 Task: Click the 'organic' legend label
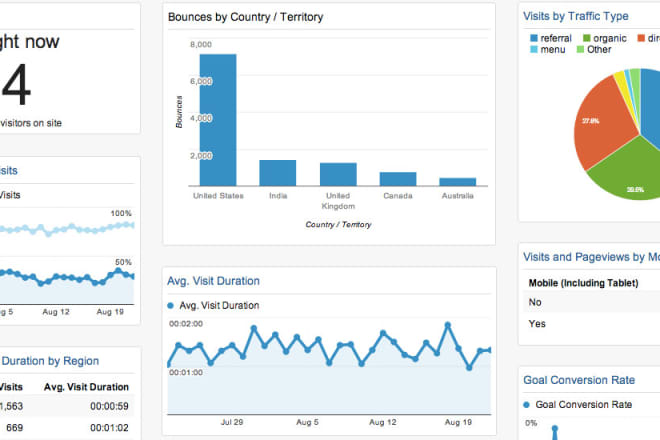(x=609, y=38)
